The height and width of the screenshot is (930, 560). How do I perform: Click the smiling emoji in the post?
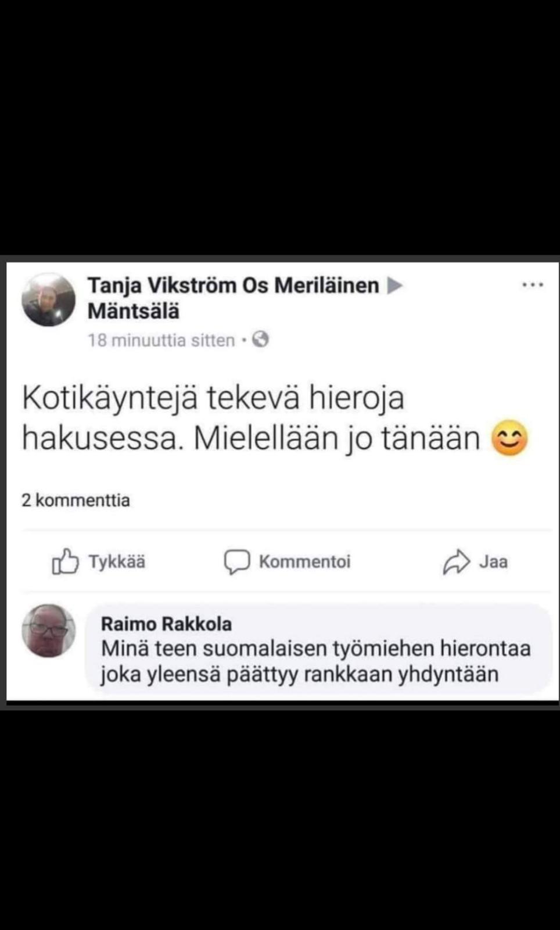click(x=509, y=438)
